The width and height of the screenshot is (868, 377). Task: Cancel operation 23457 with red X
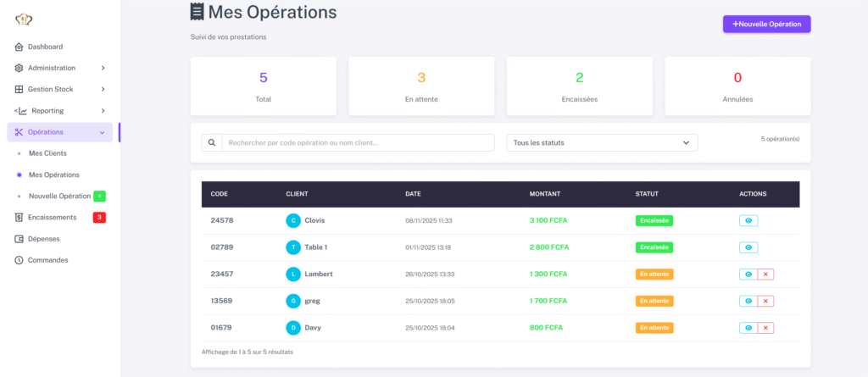coord(765,274)
